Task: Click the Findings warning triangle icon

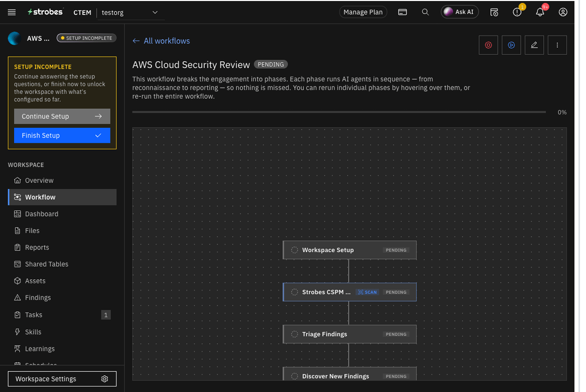Action: point(17,298)
